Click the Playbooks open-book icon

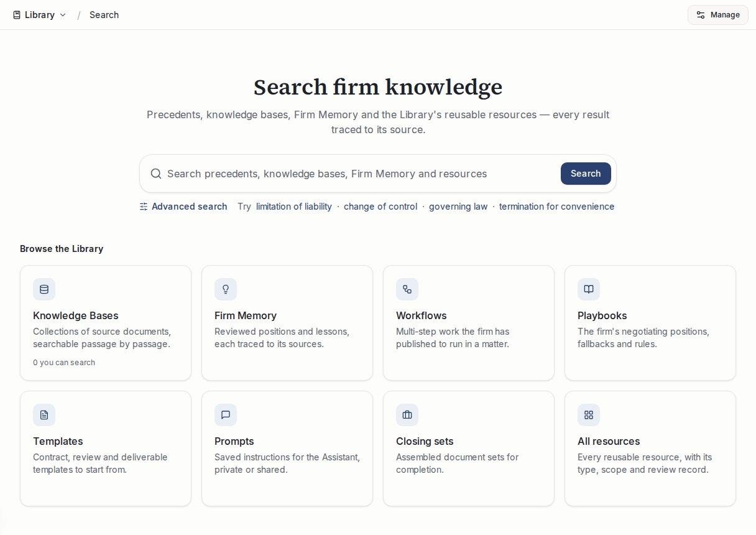[589, 289]
